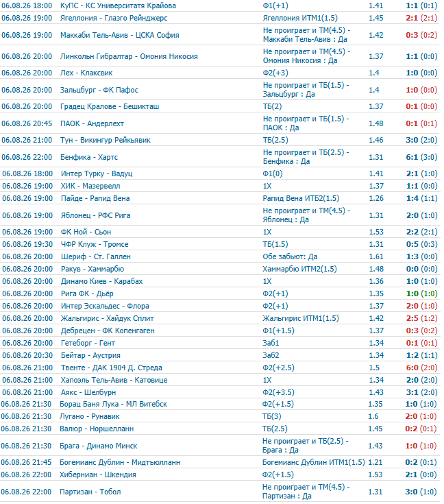The width and height of the screenshot is (444, 504).
Task: Select match Брага - Динамо Минск
Action: click(x=98, y=446)
